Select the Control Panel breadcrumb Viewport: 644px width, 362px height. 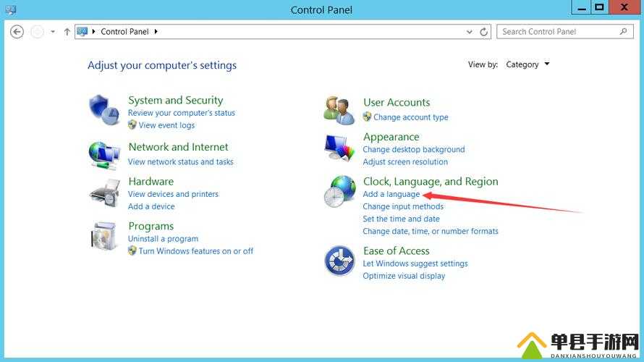(x=124, y=32)
